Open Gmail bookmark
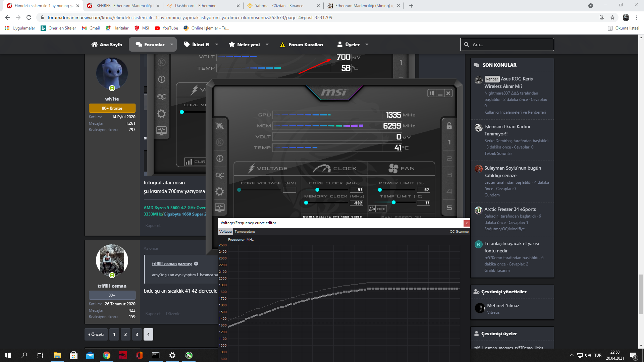 click(x=91, y=28)
